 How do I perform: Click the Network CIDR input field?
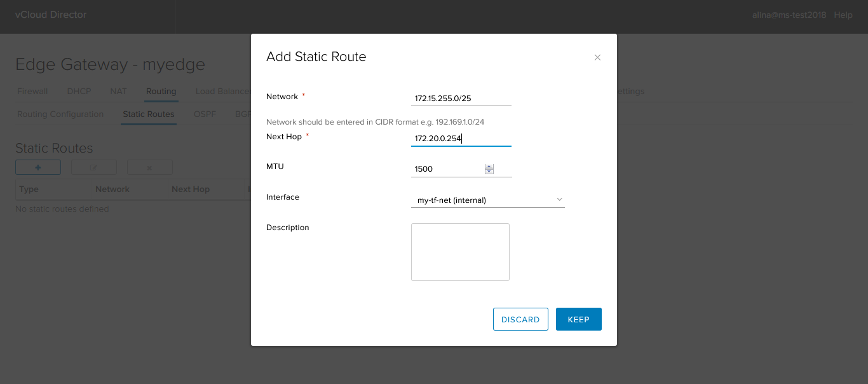[461, 99]
